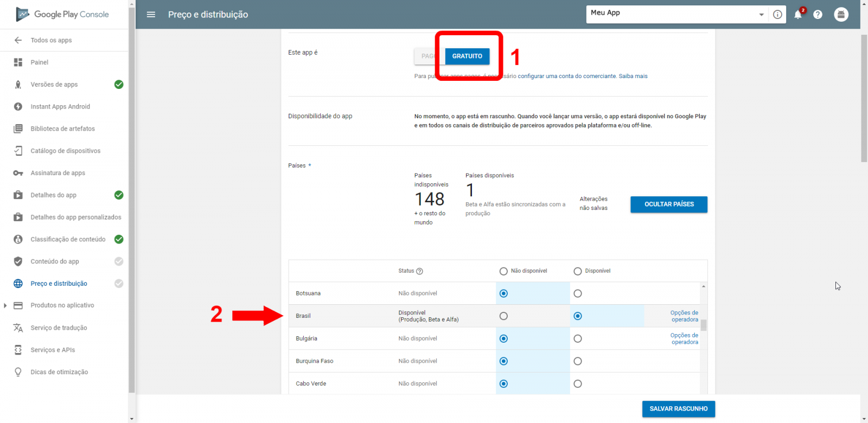Open the notifications bell
Viewport: 868px width, 423px height.
pyautogui.click(x=798, y=15)
